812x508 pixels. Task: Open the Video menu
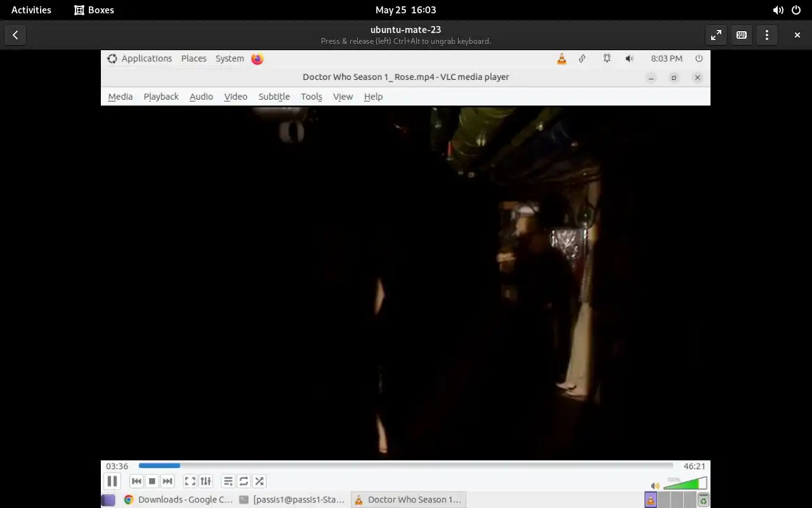tap(235, 97)
